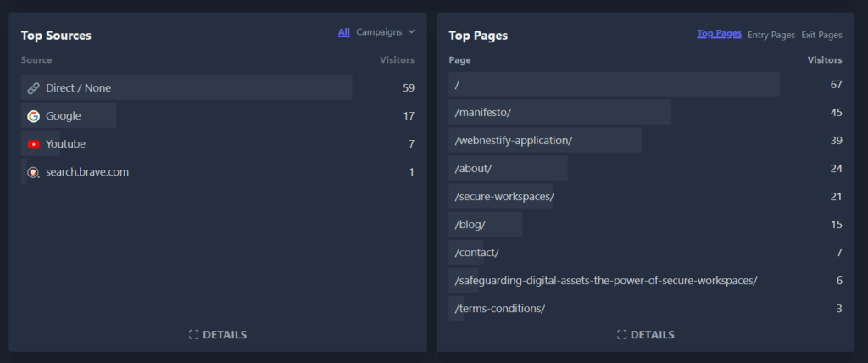Open the Campaigns dropdown
Viewport: 868px width, 363px height.
tap(386, 32)
